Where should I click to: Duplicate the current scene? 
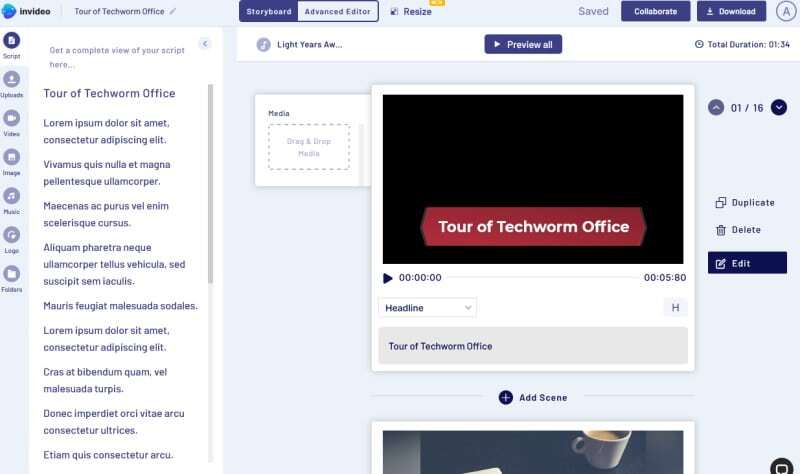click(745, 203)
